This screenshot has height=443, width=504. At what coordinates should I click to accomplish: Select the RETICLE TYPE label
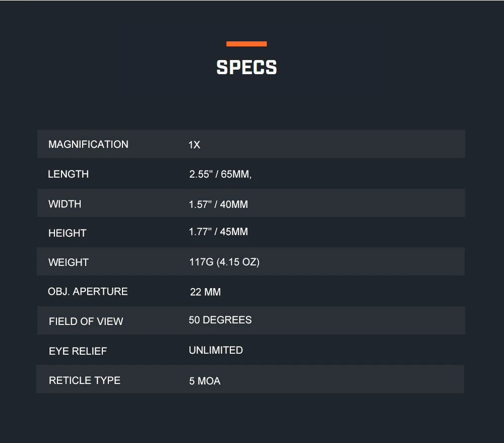pos(85,380)
